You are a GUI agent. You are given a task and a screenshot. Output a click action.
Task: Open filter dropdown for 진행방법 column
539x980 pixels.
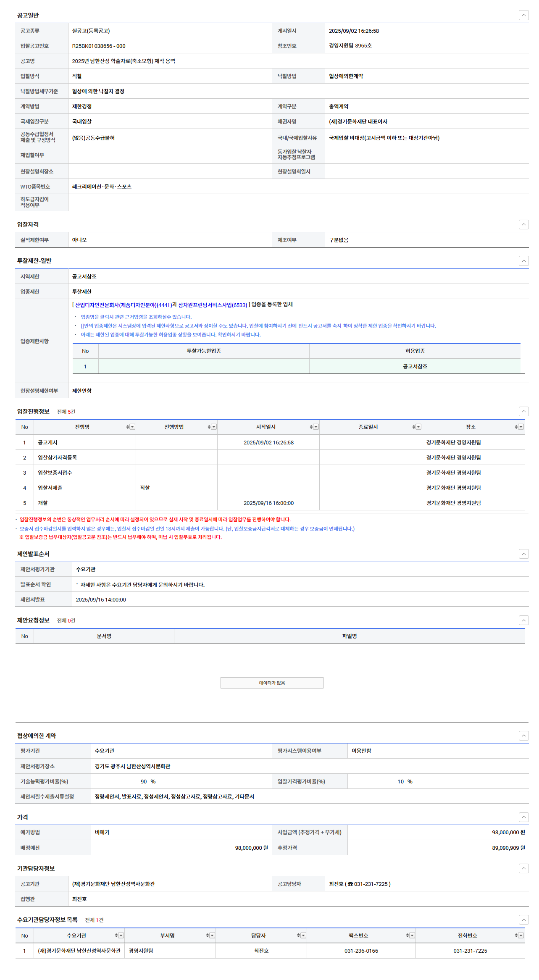(214, 427)
